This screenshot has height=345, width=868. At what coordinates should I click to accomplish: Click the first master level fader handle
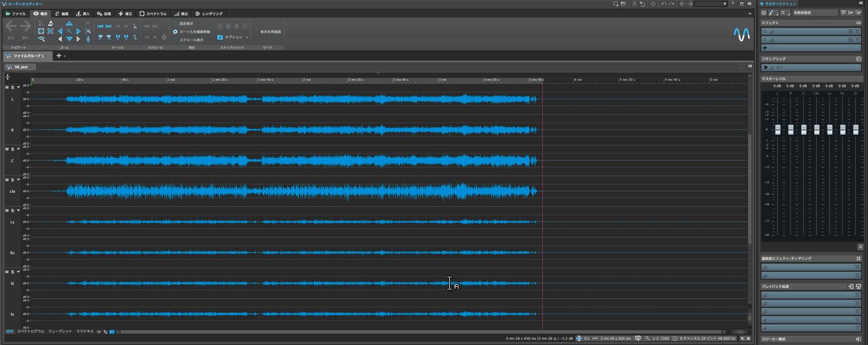pos(778,129)
